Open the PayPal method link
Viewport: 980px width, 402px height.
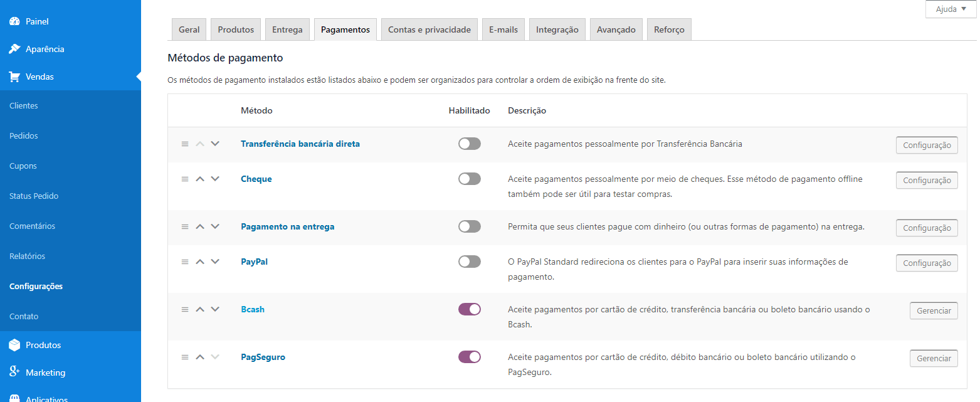tap(254, 262)
